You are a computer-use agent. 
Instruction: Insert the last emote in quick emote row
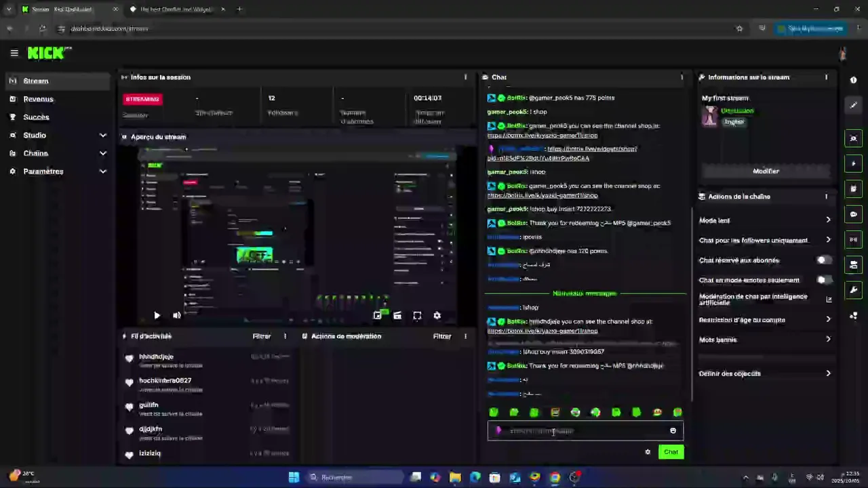(677, 412)
